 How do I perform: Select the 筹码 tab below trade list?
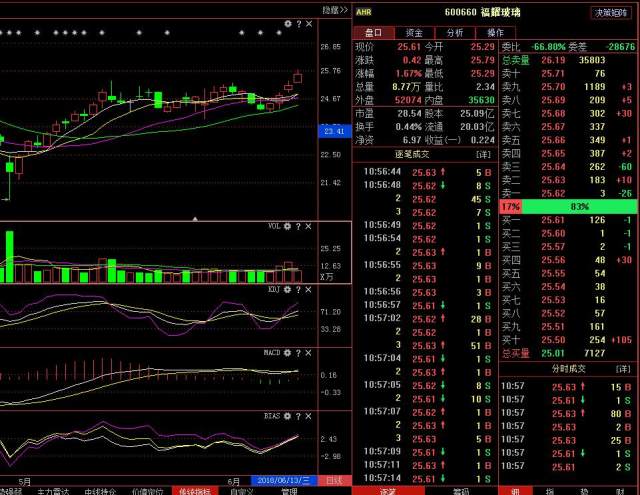(x=461, y=491)
